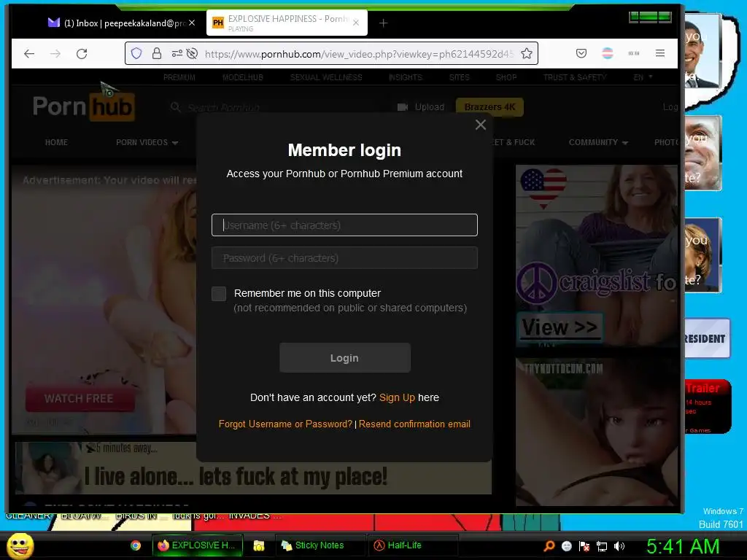Click Resend confirmation email link
The width and height of the screenshot is (747, 560).
click(x=414, y=424)
